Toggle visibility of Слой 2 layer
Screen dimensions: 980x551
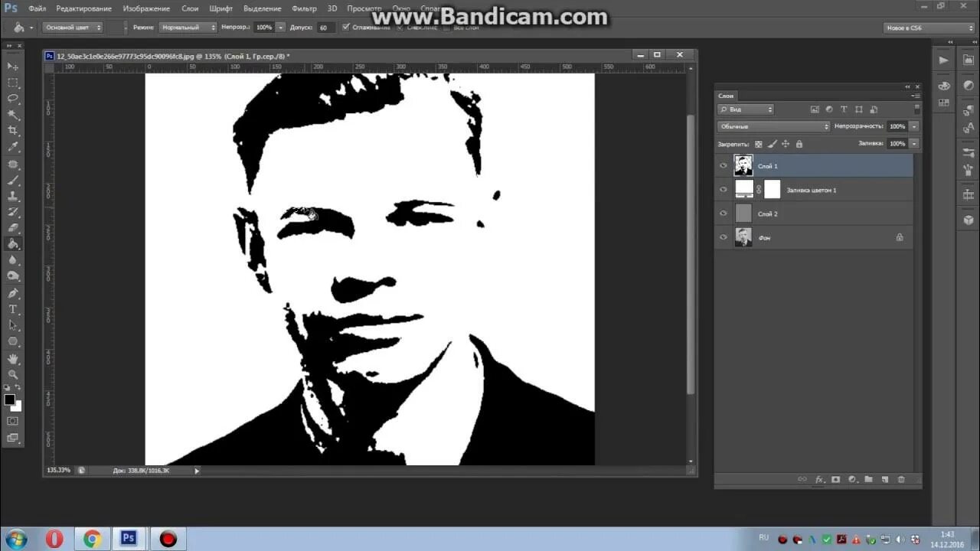click(x=724, y=214)
